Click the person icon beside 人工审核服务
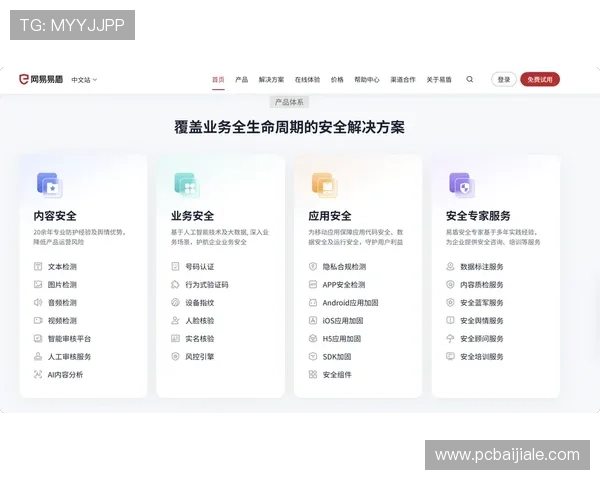600x480 pixels. (x=38, y=356)
